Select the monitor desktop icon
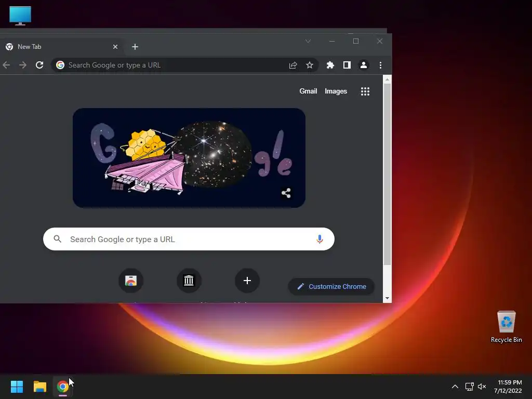 coord(20,16)
